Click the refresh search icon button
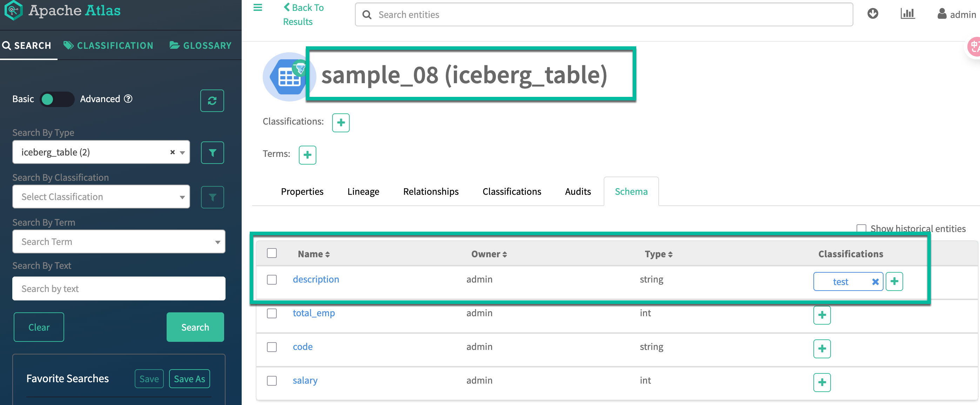This screenshot has width=980, height=405. pos(212,100)
